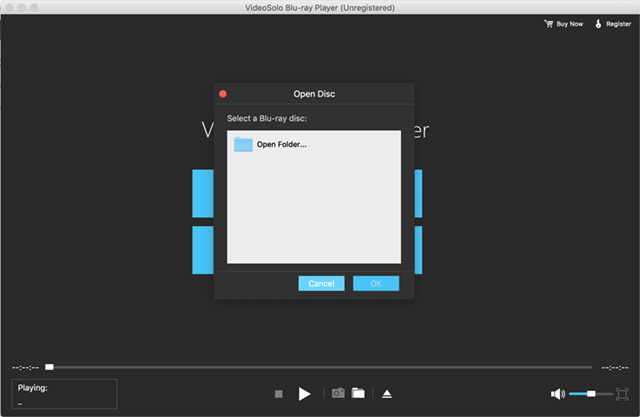Click the Open Disc dialog title
This screenshot has width=640, height=417.
(x=314, y=94)
